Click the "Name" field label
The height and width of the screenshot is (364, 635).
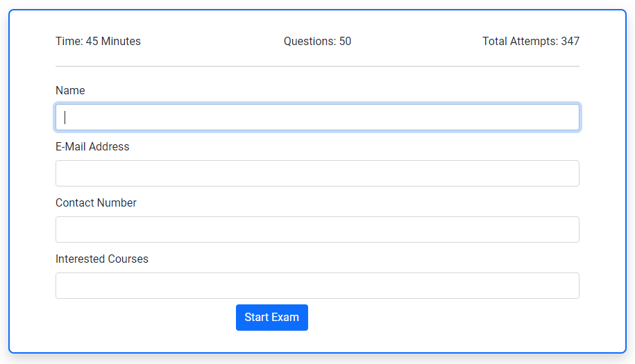[70, 91]
